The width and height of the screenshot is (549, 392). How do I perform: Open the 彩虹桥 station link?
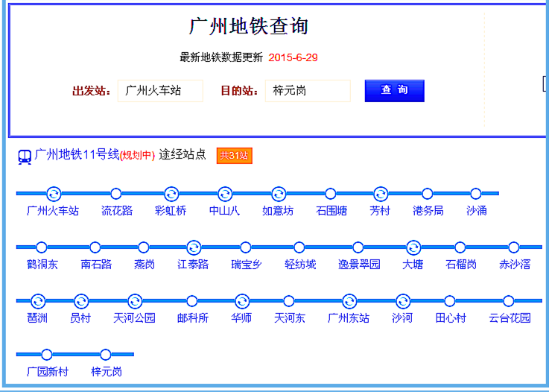point(171,211)
